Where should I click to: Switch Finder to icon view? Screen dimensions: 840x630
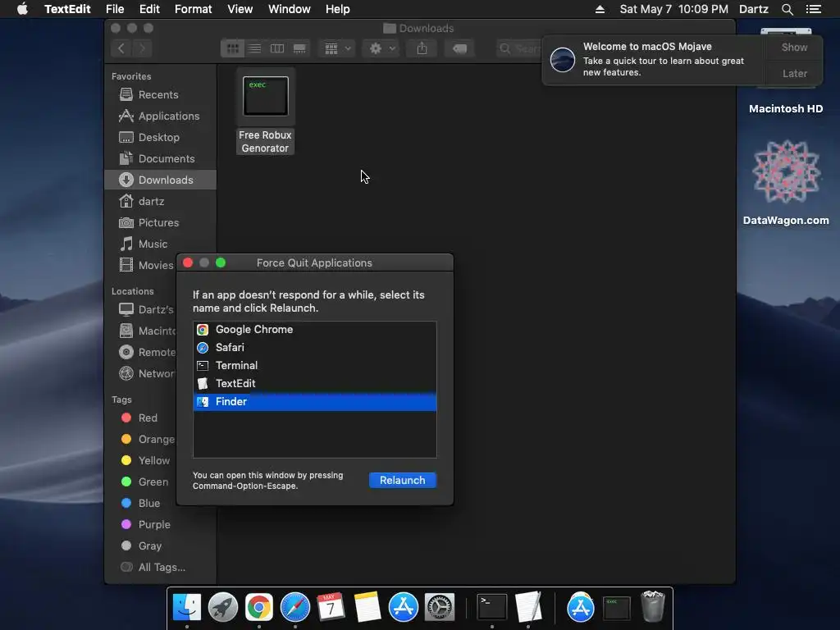[x=232, y=48]
